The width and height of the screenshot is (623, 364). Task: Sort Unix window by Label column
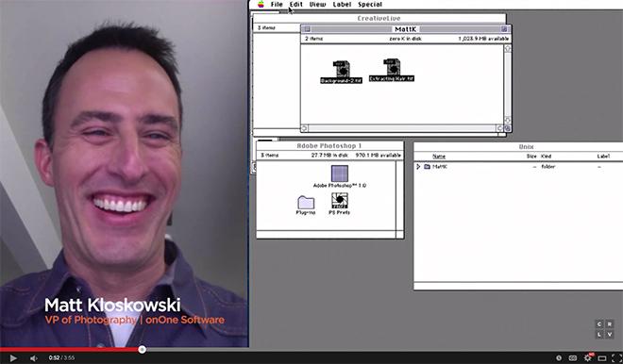coord(603,157)
